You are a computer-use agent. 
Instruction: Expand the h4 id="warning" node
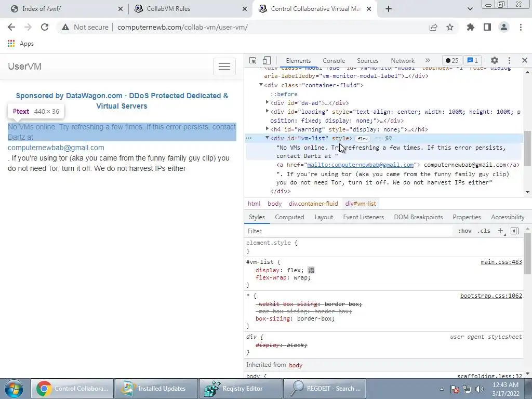click(268, 129)
